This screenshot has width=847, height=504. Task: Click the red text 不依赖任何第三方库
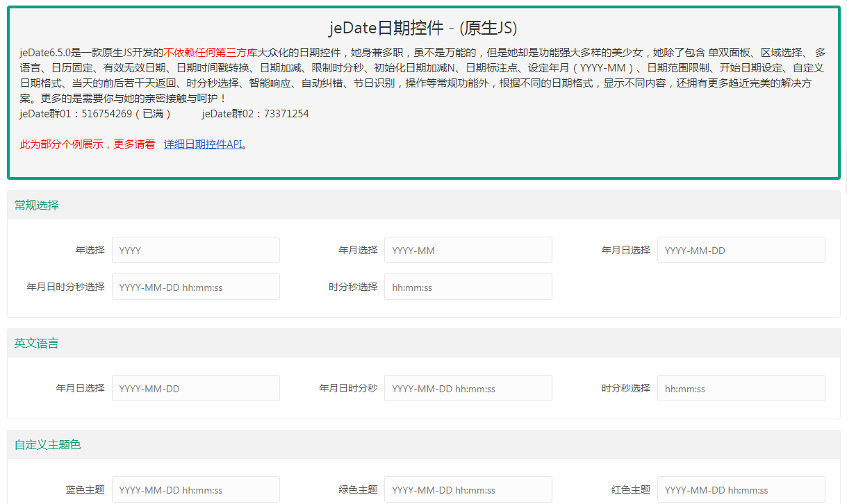pyautogui.click(x=211, y=52)
